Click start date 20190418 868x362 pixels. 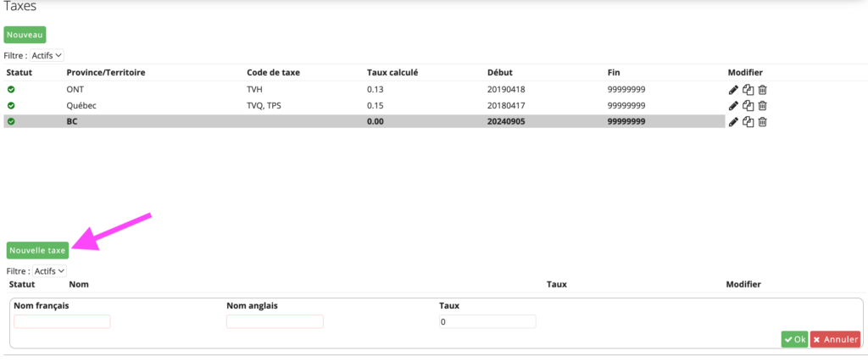click(x=506, y=89)
